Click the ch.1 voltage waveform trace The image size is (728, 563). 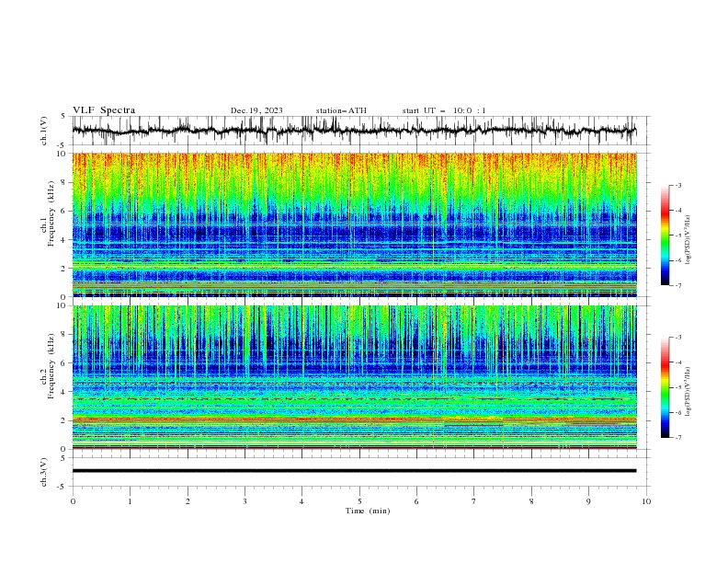pyautogui.click(x=354, y=131)
